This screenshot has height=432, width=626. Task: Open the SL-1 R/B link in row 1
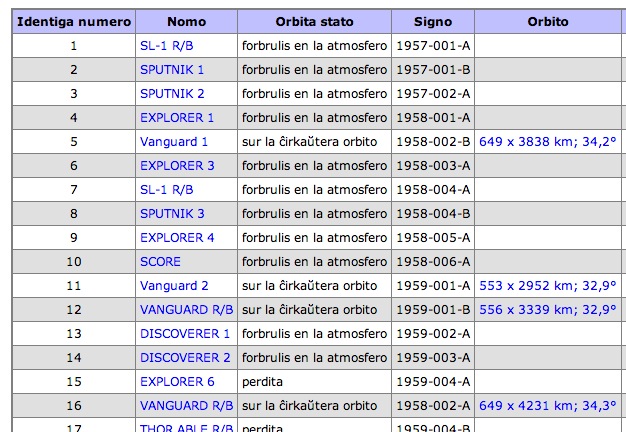pos(166,46)
